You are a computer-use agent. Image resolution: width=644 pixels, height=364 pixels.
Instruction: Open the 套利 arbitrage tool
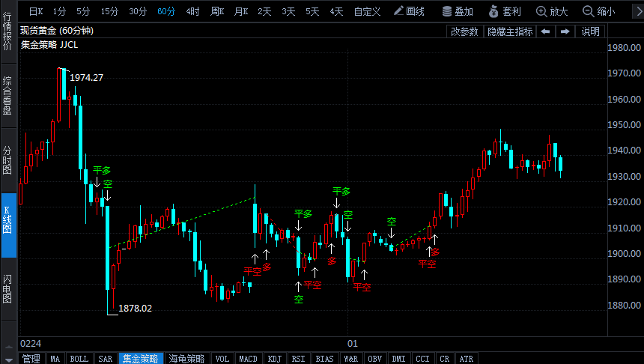tap(505, 11)
